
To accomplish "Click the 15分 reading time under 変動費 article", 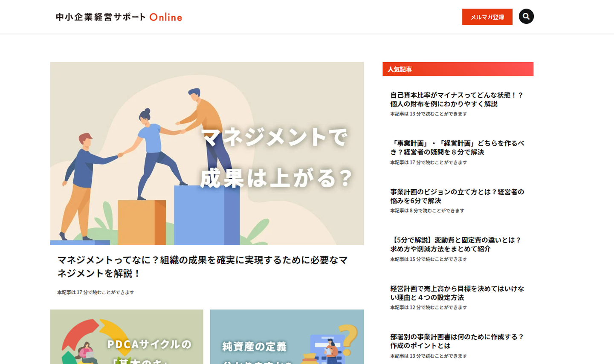I will coord(429,259).
